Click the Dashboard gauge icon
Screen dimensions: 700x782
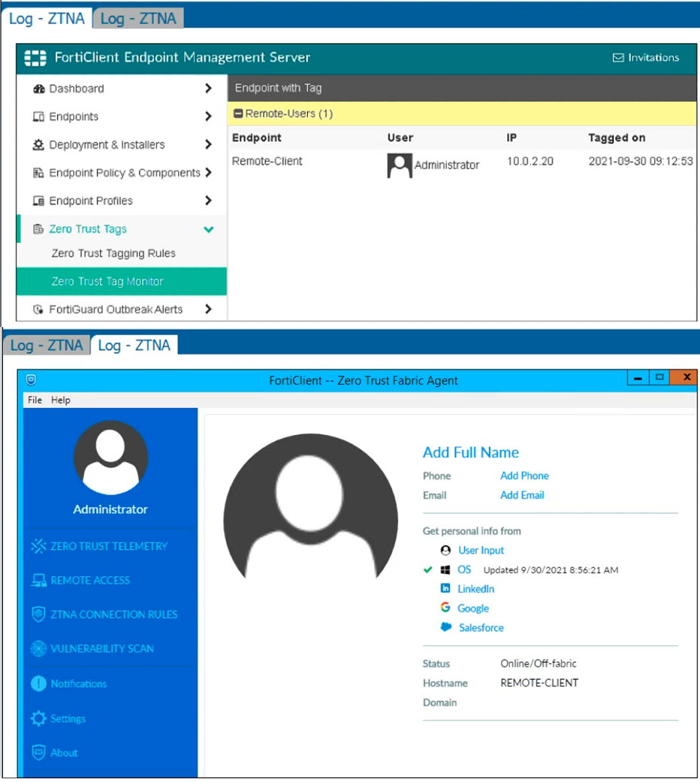pyautogui.click(x=39, y=89)
